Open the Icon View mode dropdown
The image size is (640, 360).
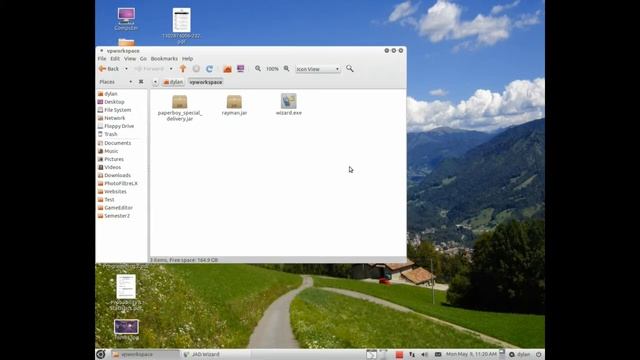coord(318,69)
